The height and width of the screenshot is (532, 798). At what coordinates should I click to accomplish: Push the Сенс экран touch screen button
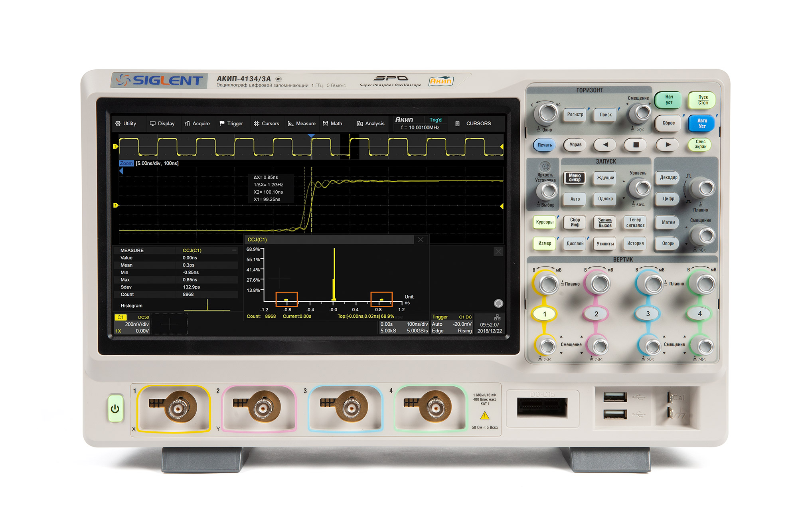point(701,144)
